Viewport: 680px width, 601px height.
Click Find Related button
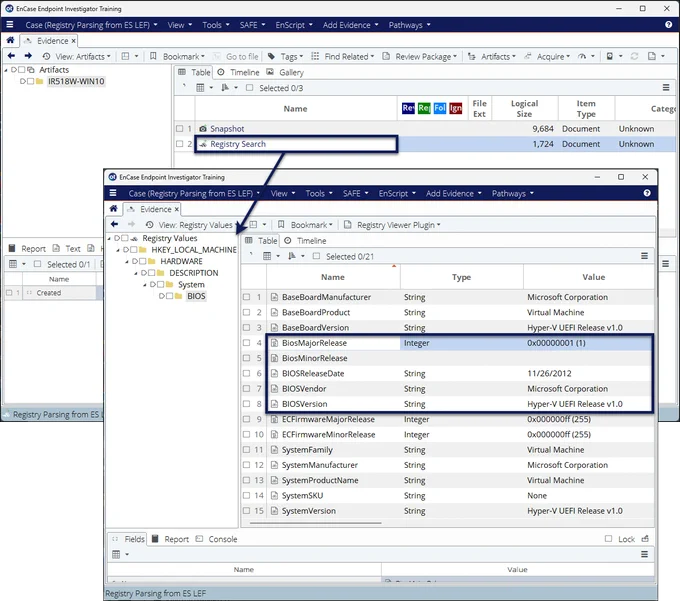[x=343, y=56]
